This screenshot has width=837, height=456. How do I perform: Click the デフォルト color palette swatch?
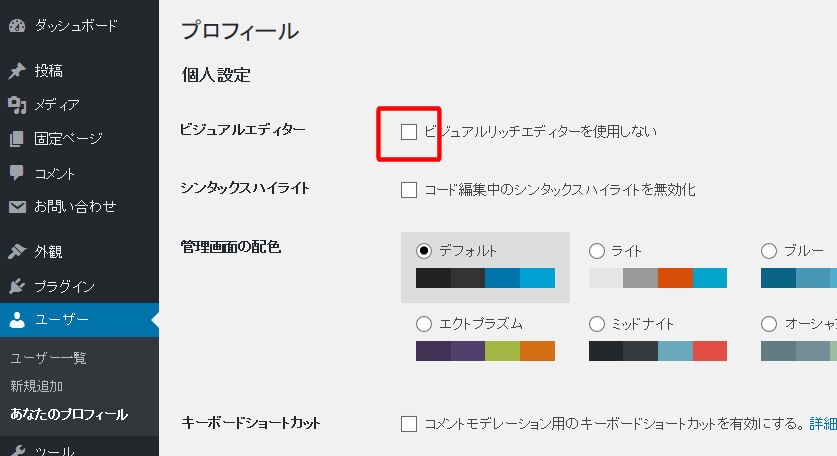(x=485, y=278)
